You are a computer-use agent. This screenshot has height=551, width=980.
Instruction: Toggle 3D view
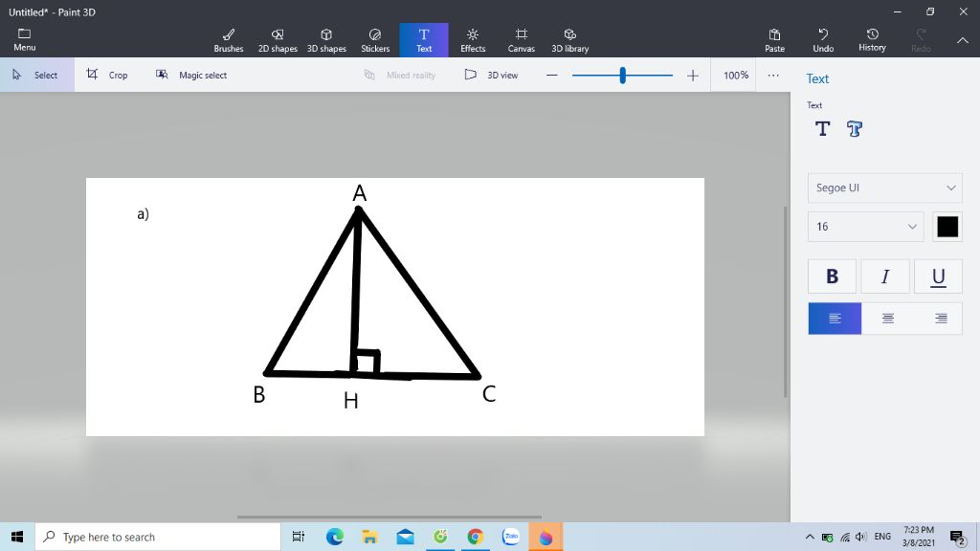click(491, 75)
